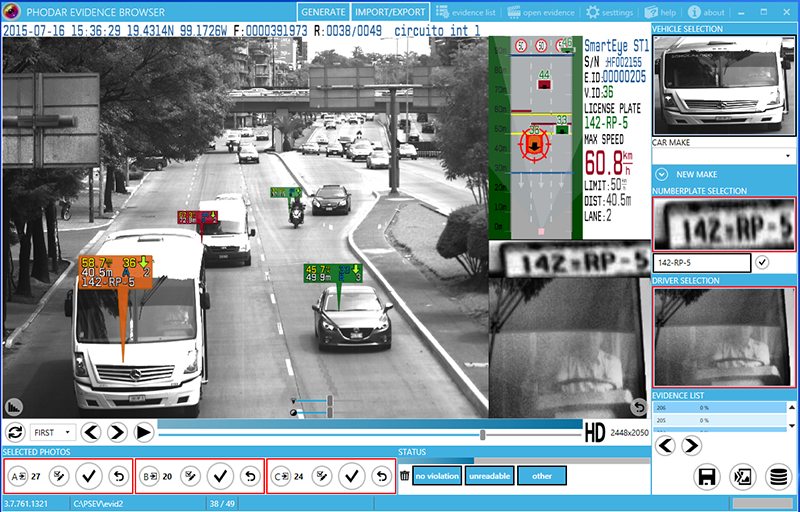Click vehicle 33 marker in radar lane view
800x512 pixels.
coord(562,130)
